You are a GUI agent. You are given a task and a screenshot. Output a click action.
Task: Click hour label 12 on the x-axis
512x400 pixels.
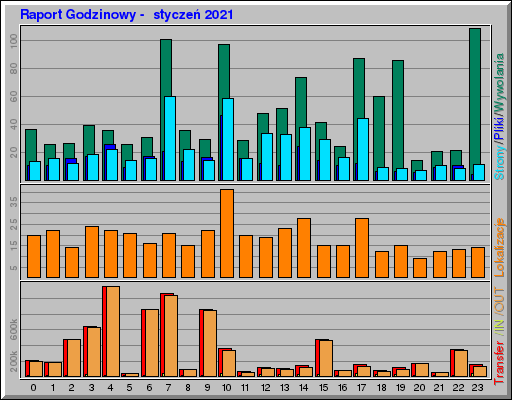point(266,388)
